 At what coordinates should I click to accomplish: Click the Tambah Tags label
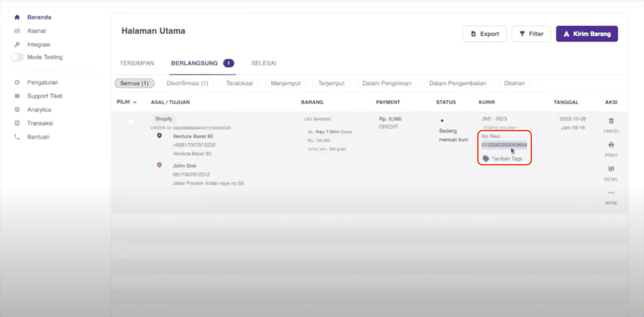point(507,159)
